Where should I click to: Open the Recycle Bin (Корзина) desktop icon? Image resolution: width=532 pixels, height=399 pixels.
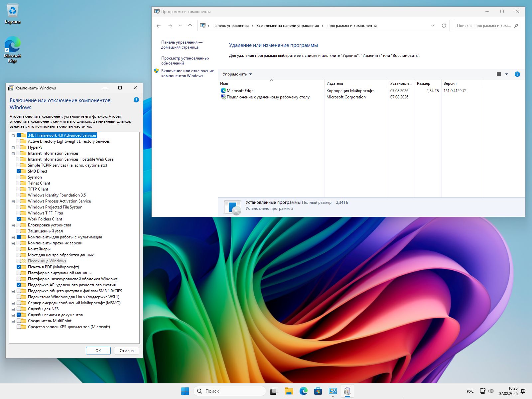click(x=13, y=14)
